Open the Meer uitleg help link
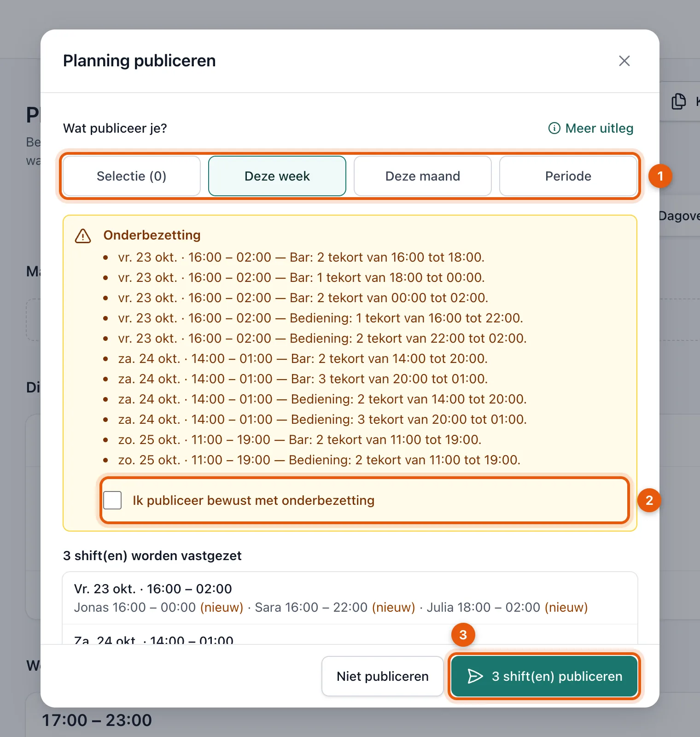 [x=591, y=128]
